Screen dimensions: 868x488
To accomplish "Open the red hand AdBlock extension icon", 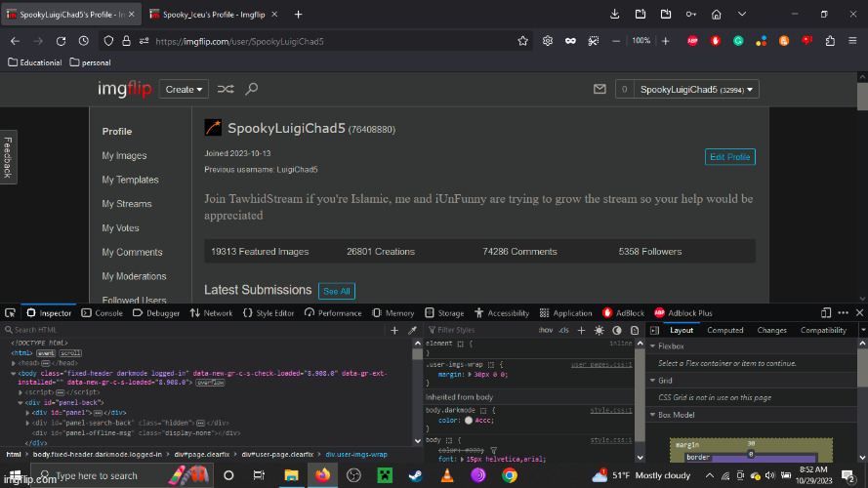I will (x=716, y=41).
